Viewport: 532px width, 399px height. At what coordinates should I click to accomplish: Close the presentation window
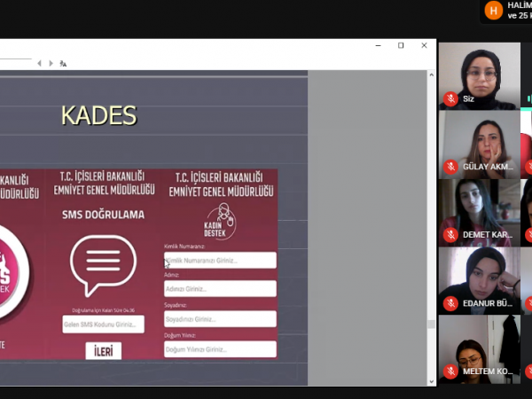click(x=424, y=45)
